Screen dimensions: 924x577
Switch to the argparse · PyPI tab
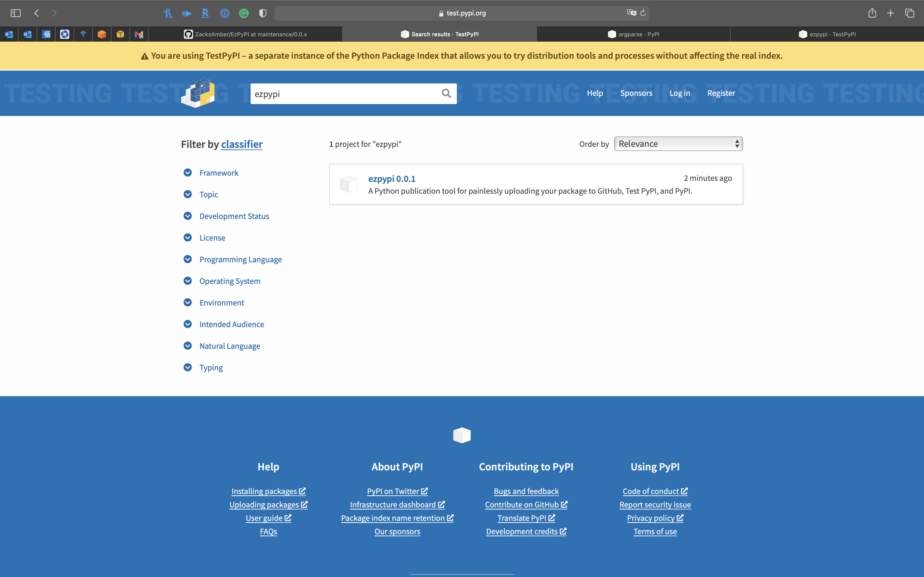click(x=633, y=34)
